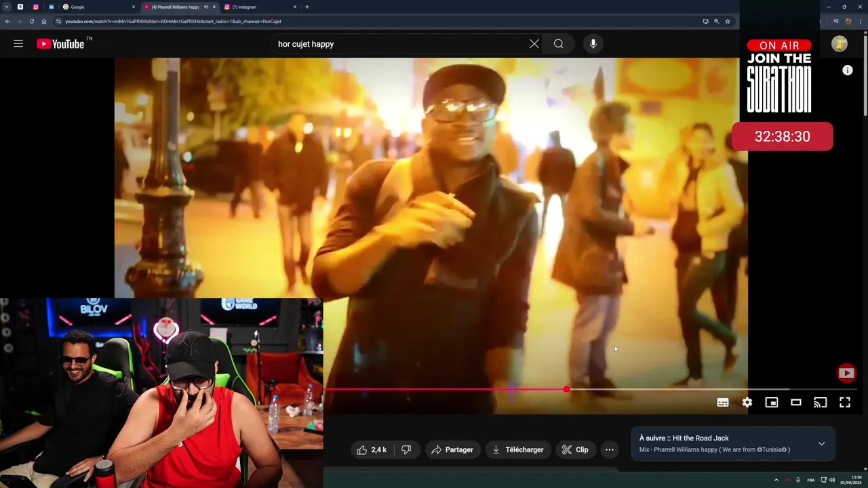
Task: Like the video with 2,4 k likes
Action: 371,450
